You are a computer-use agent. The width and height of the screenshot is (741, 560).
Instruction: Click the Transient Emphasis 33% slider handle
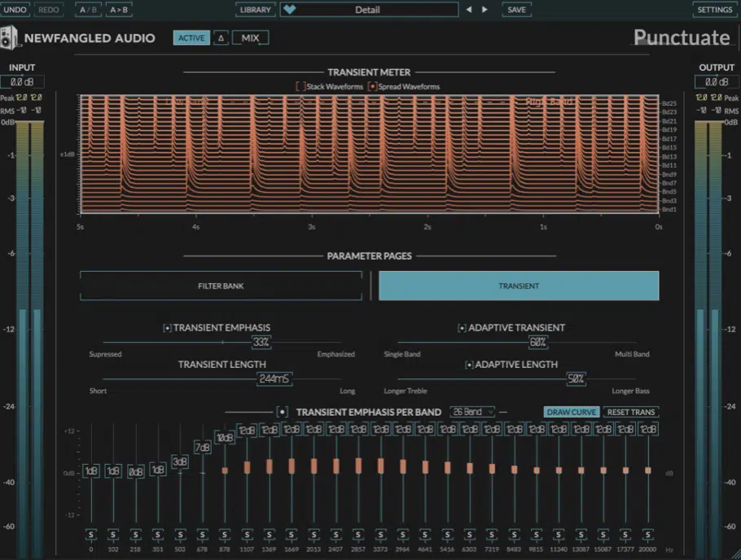(261, 342)
